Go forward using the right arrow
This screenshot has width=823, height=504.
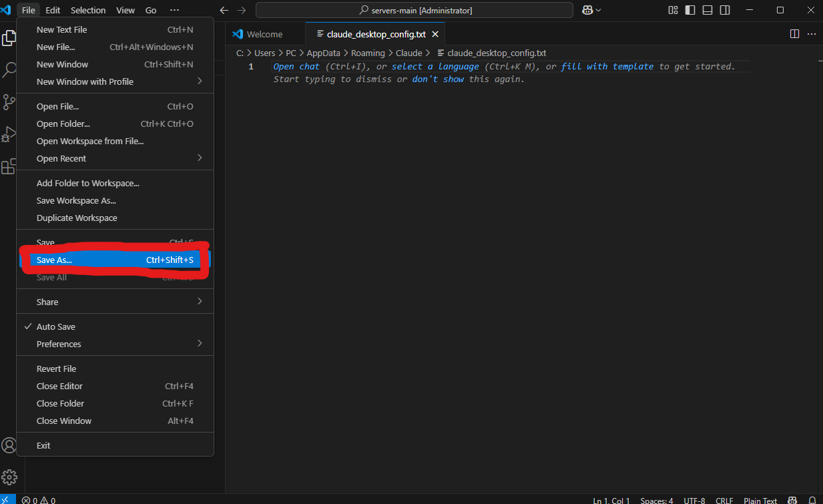pyautogui.click(x=242, y=10)
